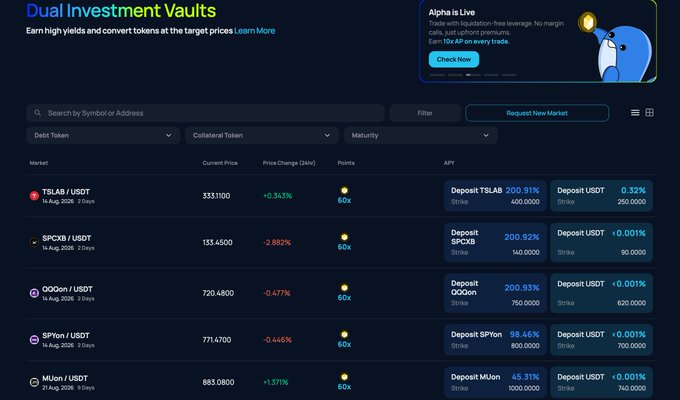
Task: Click the whale mascot banner image
Action: click(616, 47)
